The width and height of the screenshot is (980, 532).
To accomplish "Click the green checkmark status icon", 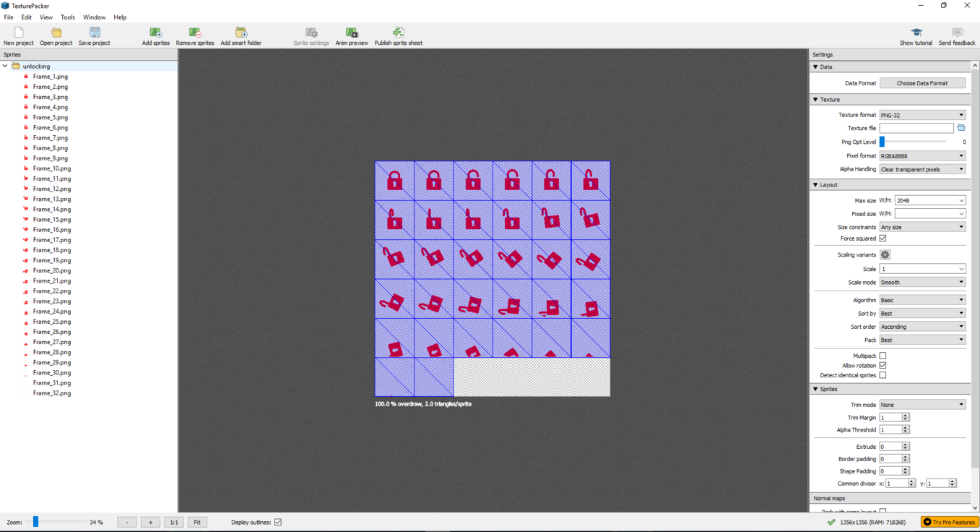I will pyautogui.click(x=831, y=522).
